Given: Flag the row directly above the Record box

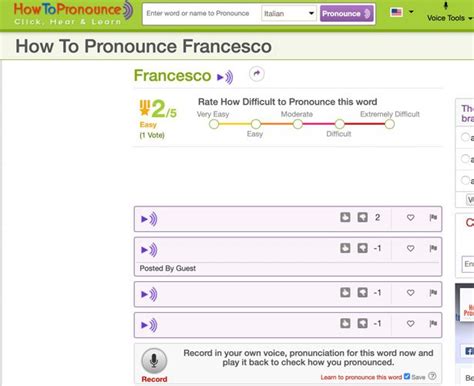Looking at the screenshot, I should tap(433, 324).
